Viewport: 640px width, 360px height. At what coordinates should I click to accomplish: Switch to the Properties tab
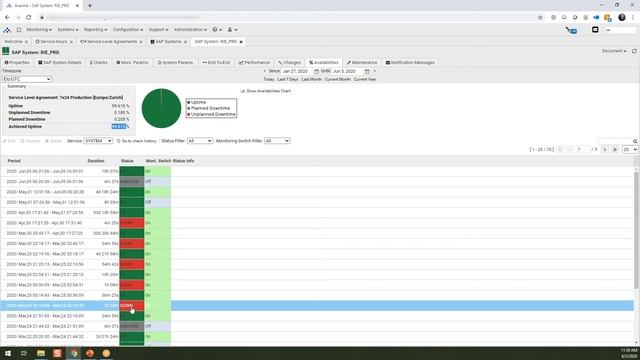pyautogui.click(x=17, y=63)
